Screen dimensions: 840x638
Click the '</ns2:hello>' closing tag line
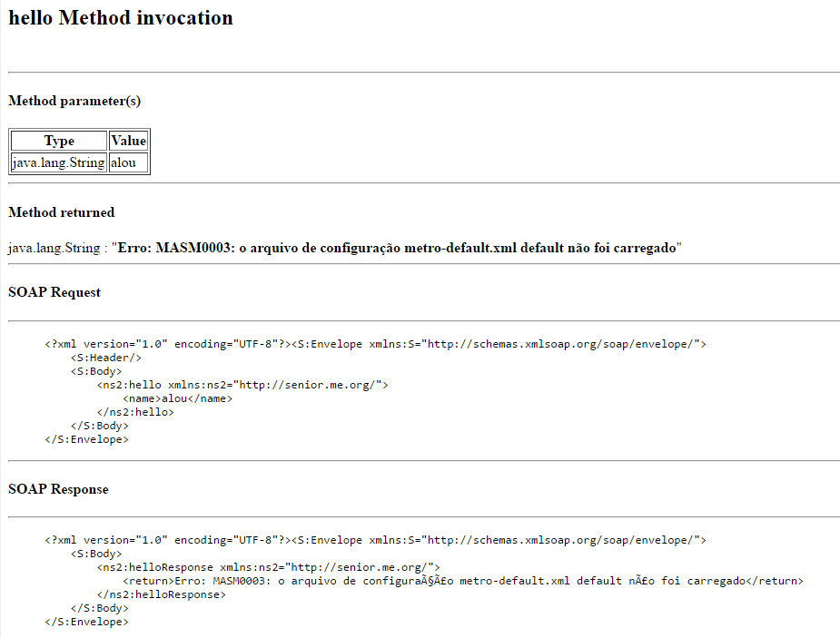click(135, 412)
